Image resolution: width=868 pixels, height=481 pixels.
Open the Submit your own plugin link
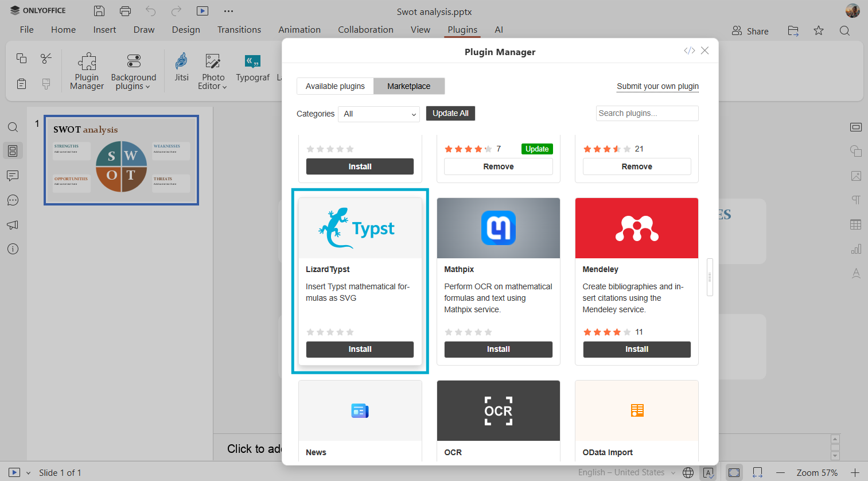(x=657, y=86)
